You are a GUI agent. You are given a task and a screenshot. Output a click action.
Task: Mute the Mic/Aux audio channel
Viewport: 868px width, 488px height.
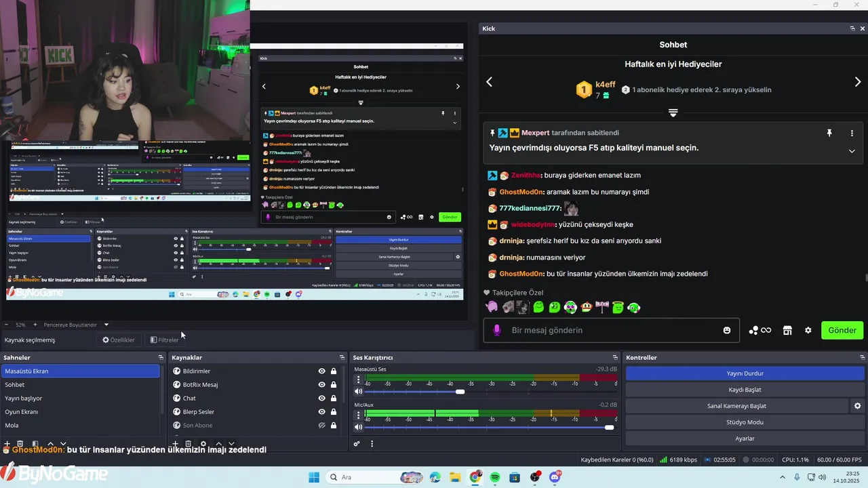(359, 427)
